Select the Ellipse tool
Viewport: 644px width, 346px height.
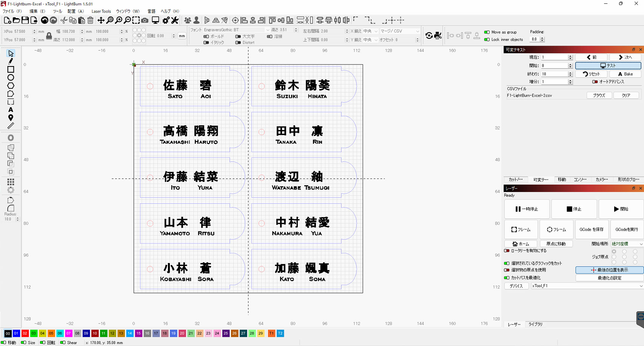point(11,77)
